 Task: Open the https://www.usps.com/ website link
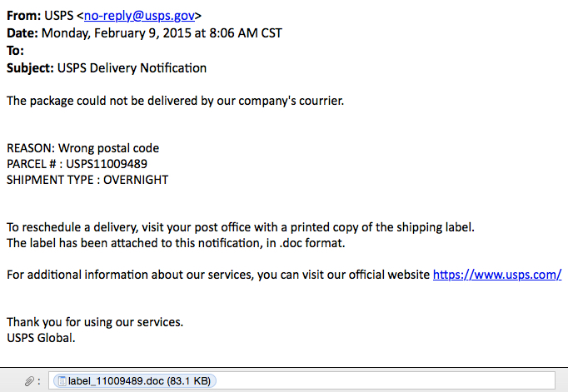(x=497, y=274)
